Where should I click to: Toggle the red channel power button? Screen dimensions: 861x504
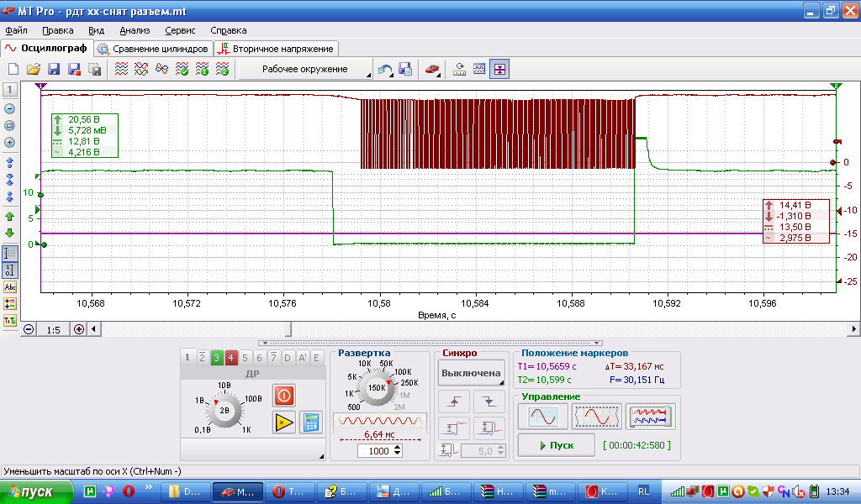click(x=284, y=396)
